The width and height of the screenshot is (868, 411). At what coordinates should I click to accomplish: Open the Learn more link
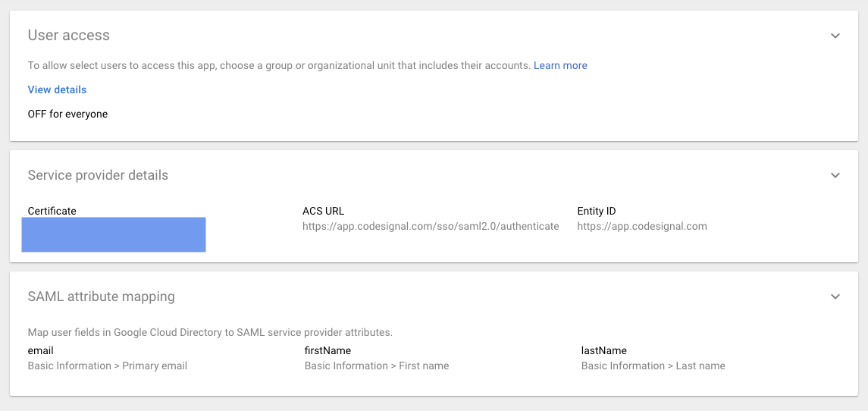[x=560, y=65]
